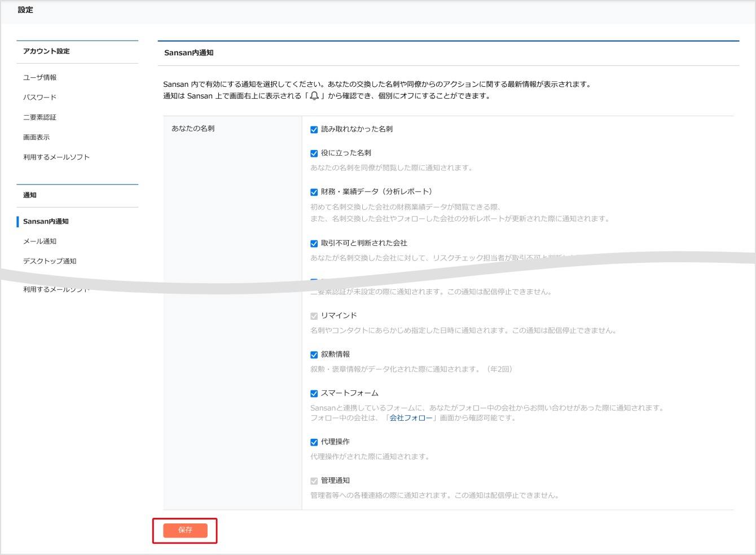Image resolution: width=756 pixels, height=555 pixels.
Task: Uncheck the スマートフォーム notification
Action: (x=314, y=394)
